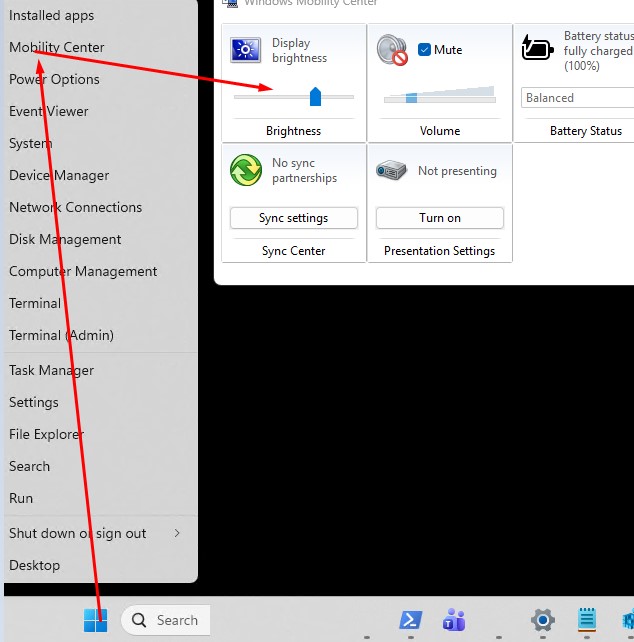The image size is (634, 642).
Task: Click the Display brightness text
Action: pyautogui.click(x=299, y=50)
